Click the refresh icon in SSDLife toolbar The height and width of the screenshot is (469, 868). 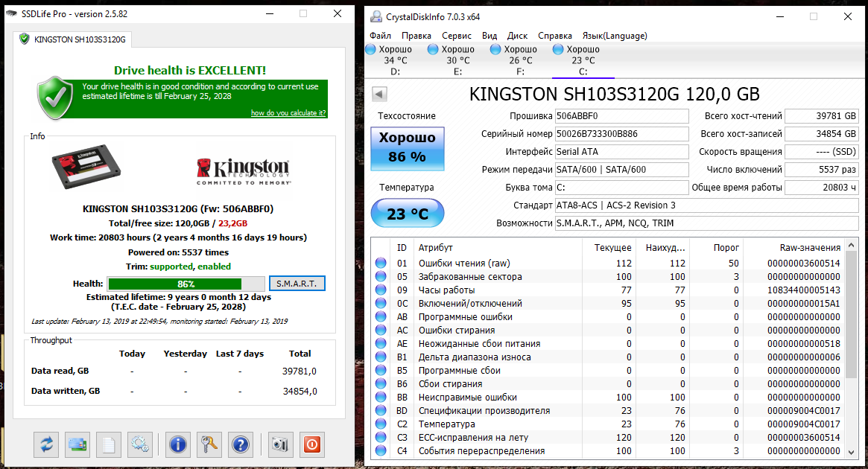point(46,444)
